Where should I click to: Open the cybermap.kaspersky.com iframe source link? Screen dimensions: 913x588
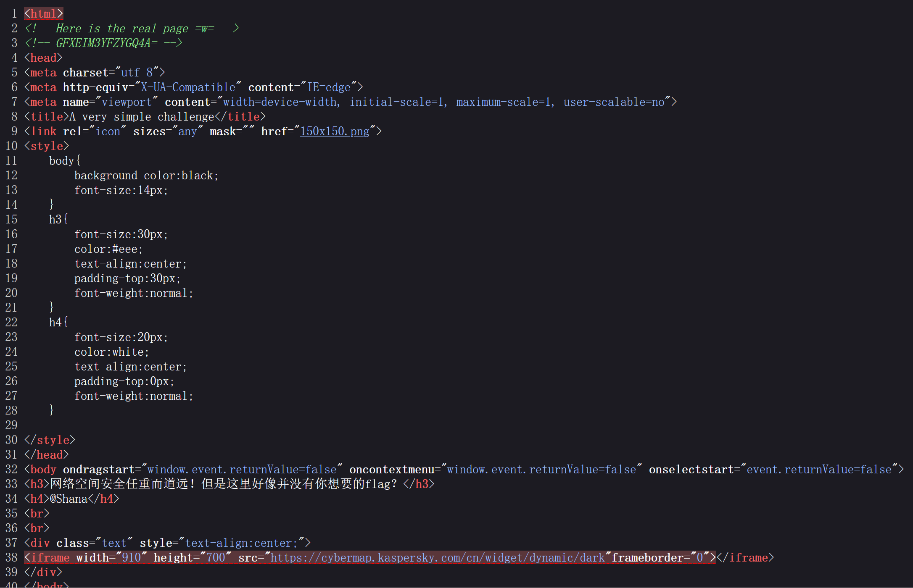coord(437,558)
